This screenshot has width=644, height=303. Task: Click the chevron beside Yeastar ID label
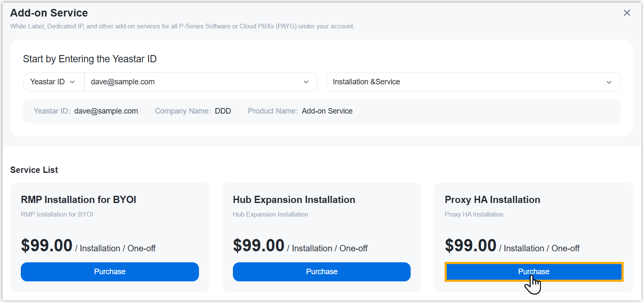(72, 82)
